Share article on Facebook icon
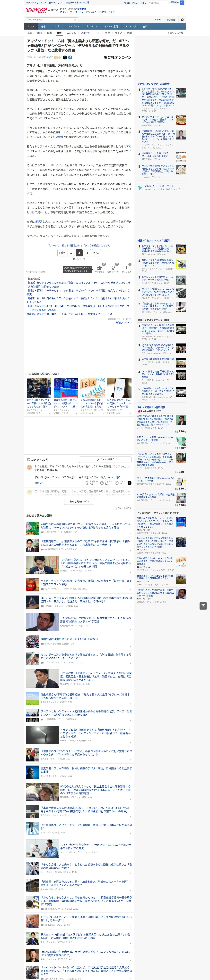The image size is (210, 980). tap(70, 57)
